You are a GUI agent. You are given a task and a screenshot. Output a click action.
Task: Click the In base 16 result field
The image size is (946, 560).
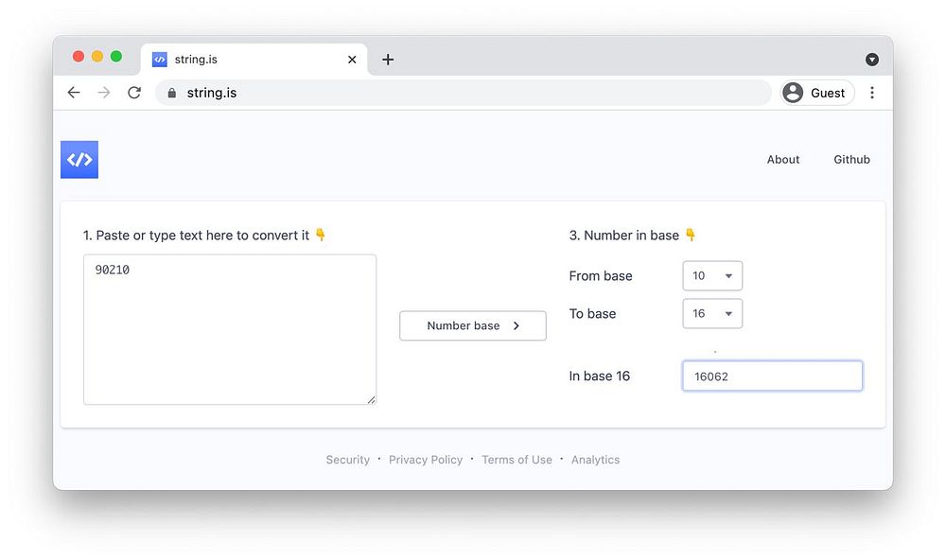(x=772, y=376)
